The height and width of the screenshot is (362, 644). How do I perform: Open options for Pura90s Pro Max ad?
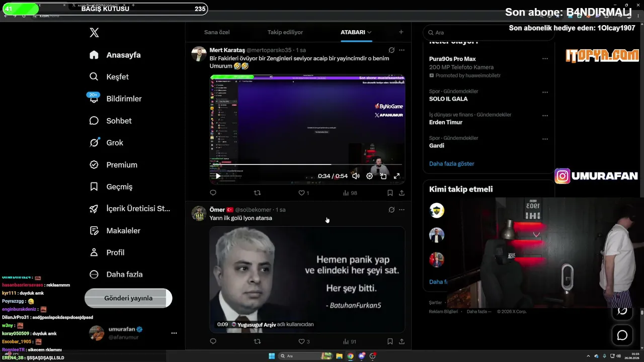click(x=545, y=59)
